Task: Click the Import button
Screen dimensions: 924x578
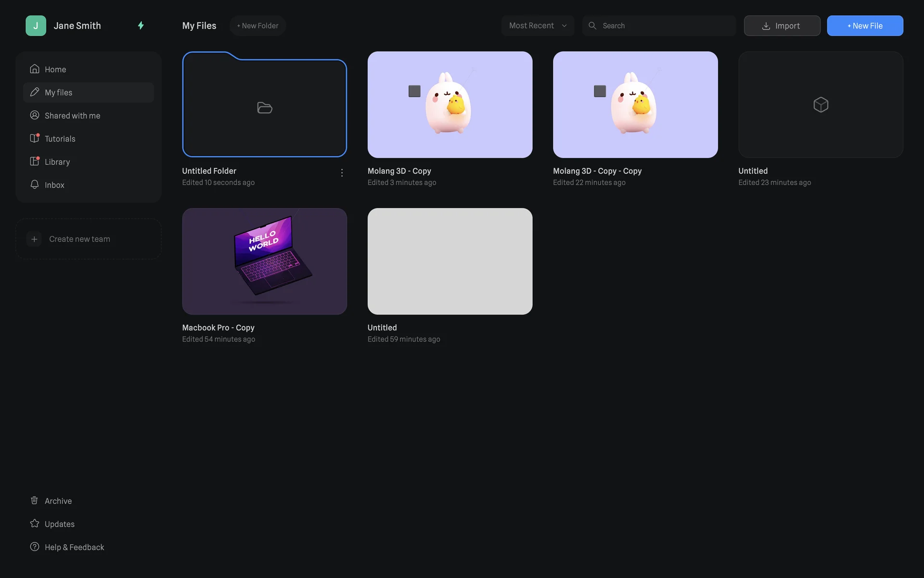Action: pos(782,26)
